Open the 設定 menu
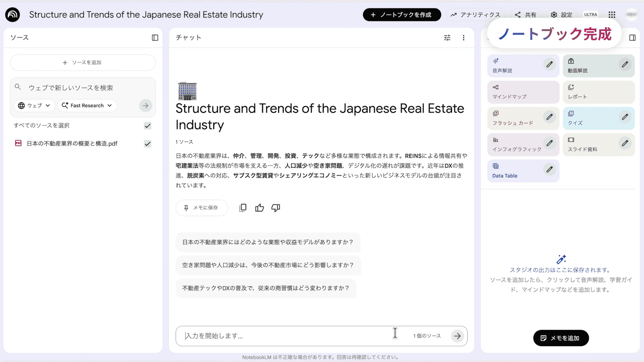Screen dimensions: 644x362 (x=562, y=15)
